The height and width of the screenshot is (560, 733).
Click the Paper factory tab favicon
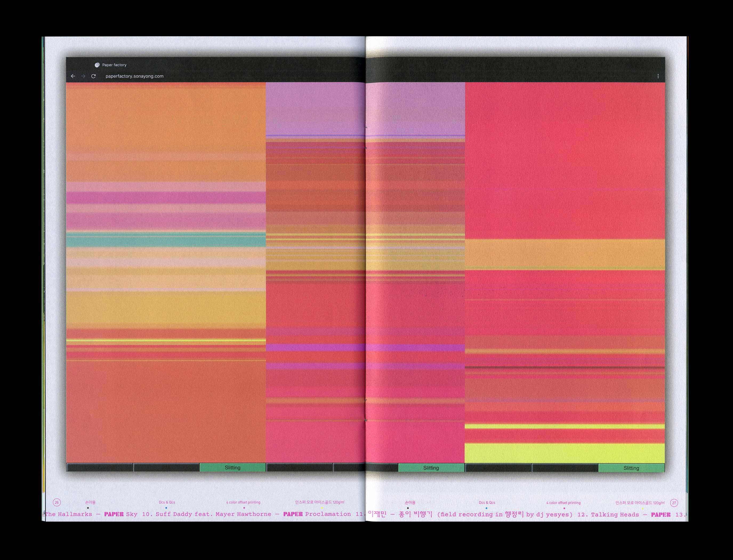click(x=97, y=65)
